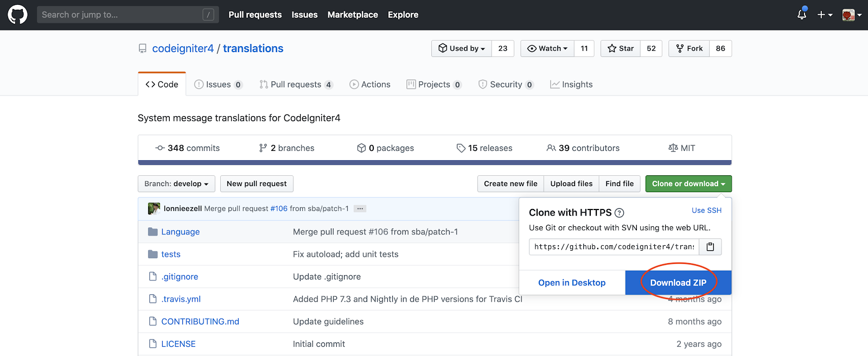Open the translations repository link
Viewport: 868px width, 356px height.
click(x=253, y=49)
